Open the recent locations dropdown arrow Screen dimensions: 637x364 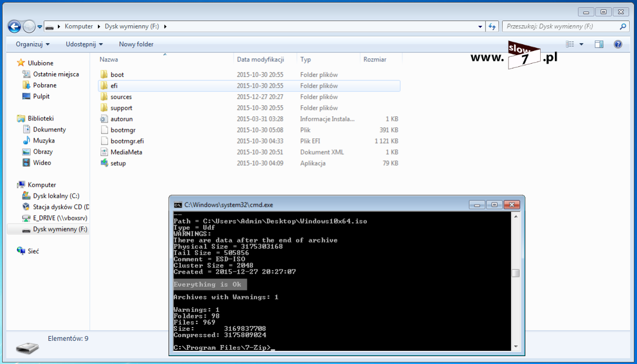(39, 27)
